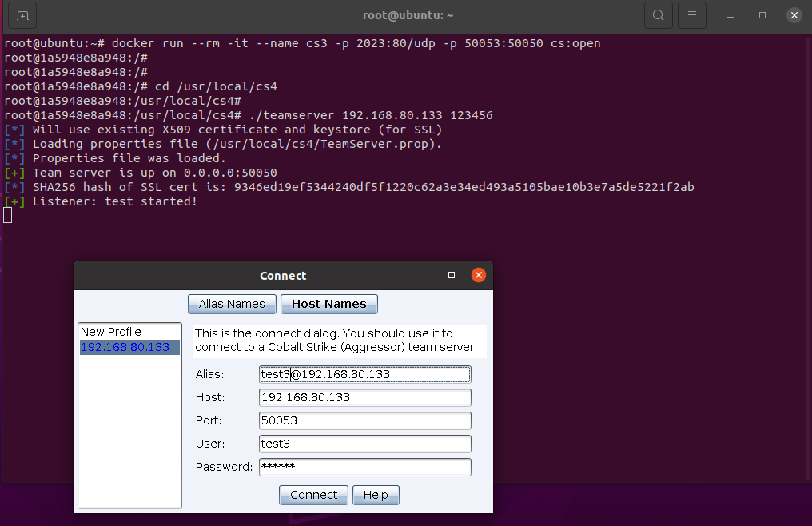Click the terminal title 'root@ubuntu: ~'
This screenshot has width=812, height=526.
pyautogui.click(x=408, y=15)
